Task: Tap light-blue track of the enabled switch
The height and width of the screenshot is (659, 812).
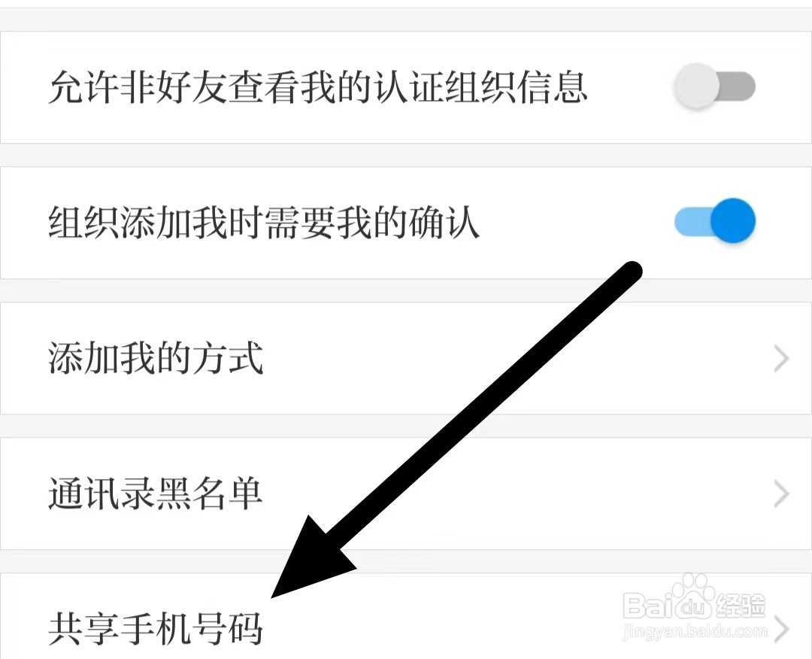Action: pyautogui.click(x=693, y=221)
